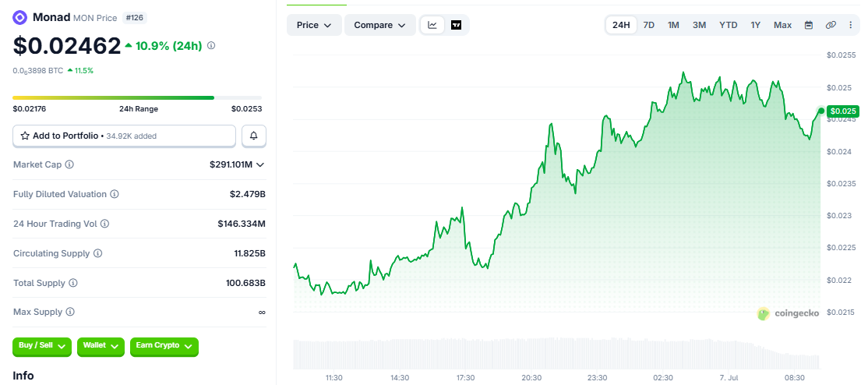Expand the Market Cap chevron
868x385 pixels.
pyautogui.click(x=261, y=164)
